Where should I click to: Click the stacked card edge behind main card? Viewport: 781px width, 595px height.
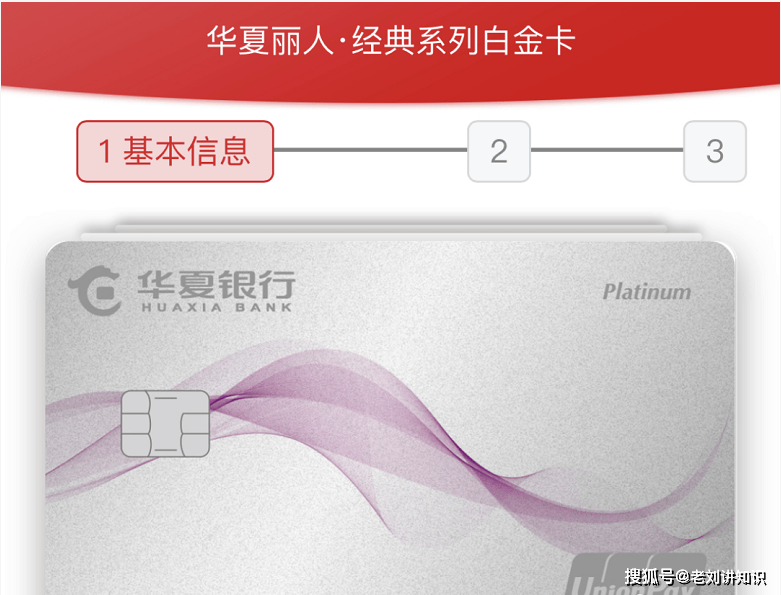click(x=391, y=237)
